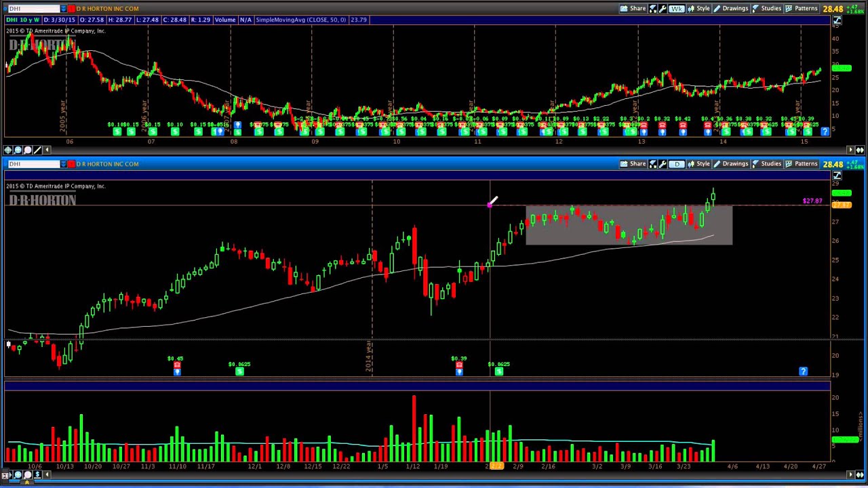Click the corner expand icon under upper chart

[x=860, y=150]
